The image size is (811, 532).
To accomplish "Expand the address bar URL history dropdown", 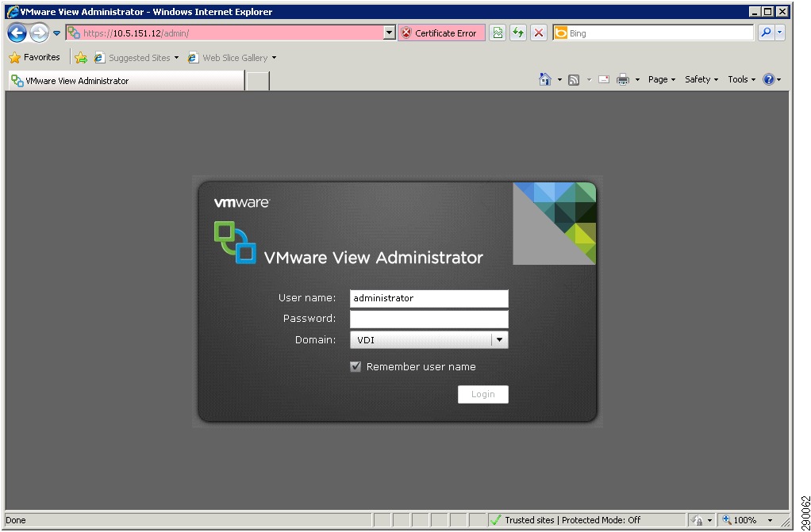I will click(x=390, y=33).
